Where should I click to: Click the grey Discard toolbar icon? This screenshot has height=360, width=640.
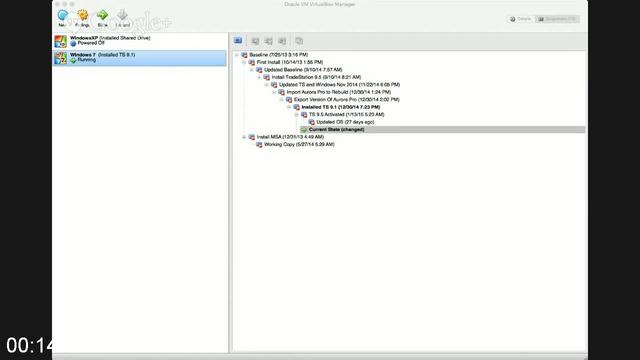coord(122,16)
